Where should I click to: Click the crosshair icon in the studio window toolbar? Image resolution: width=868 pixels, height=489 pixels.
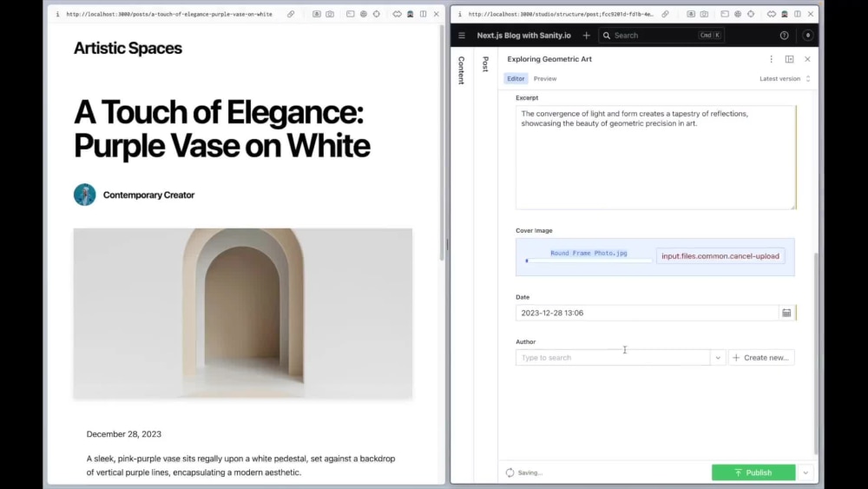[751, 15]
